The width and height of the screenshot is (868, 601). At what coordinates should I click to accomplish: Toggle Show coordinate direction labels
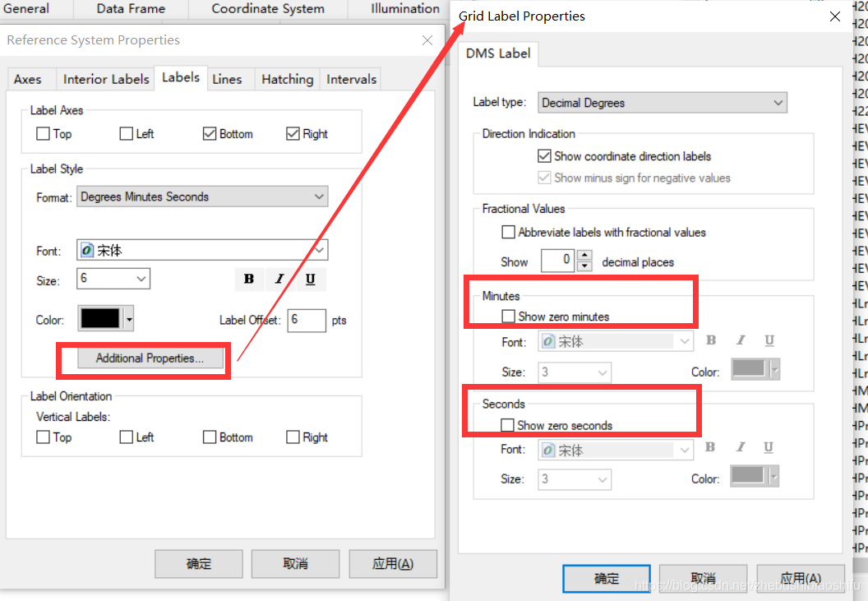coord(544,156)
